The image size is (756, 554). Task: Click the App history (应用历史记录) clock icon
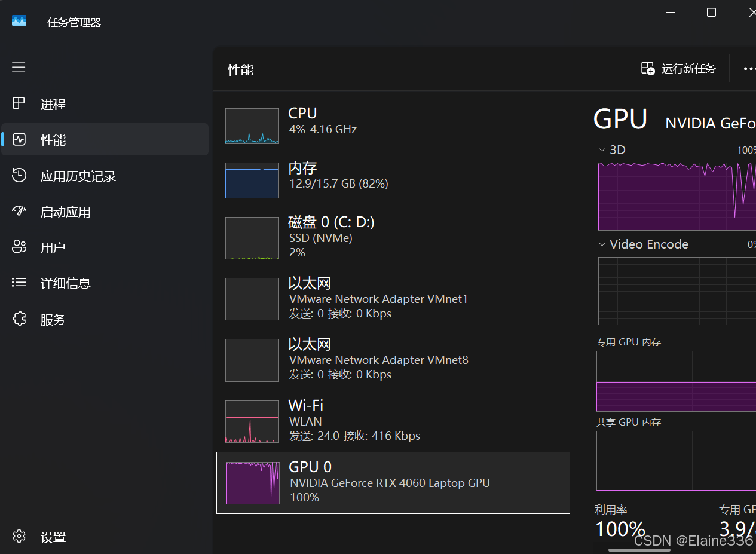(x=19, y=175)
